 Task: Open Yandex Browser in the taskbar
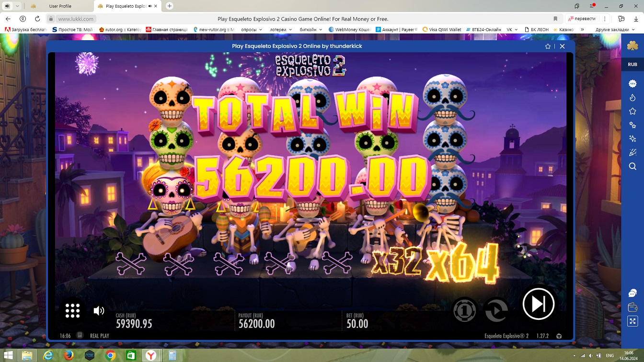click(x=151, y=355)
